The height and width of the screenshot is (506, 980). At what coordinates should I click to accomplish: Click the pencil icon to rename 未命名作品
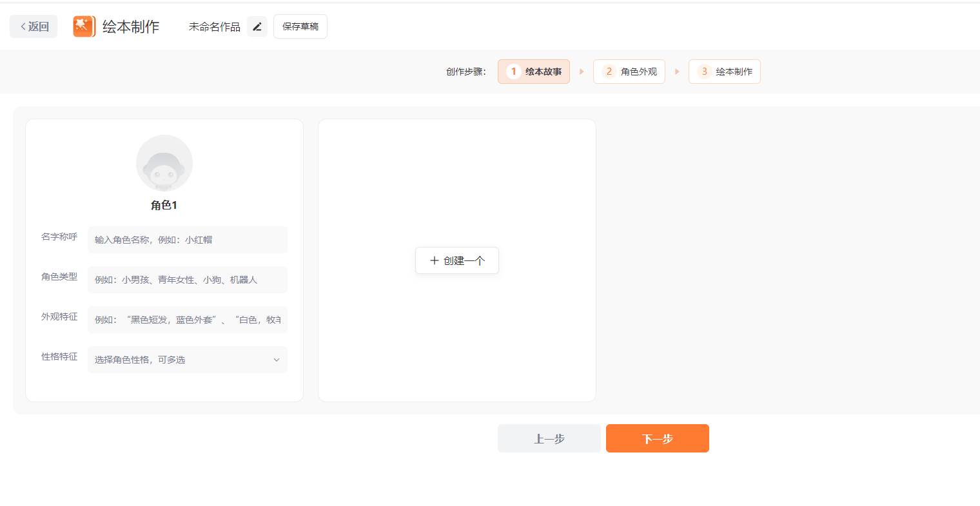[x=257, y=26]
